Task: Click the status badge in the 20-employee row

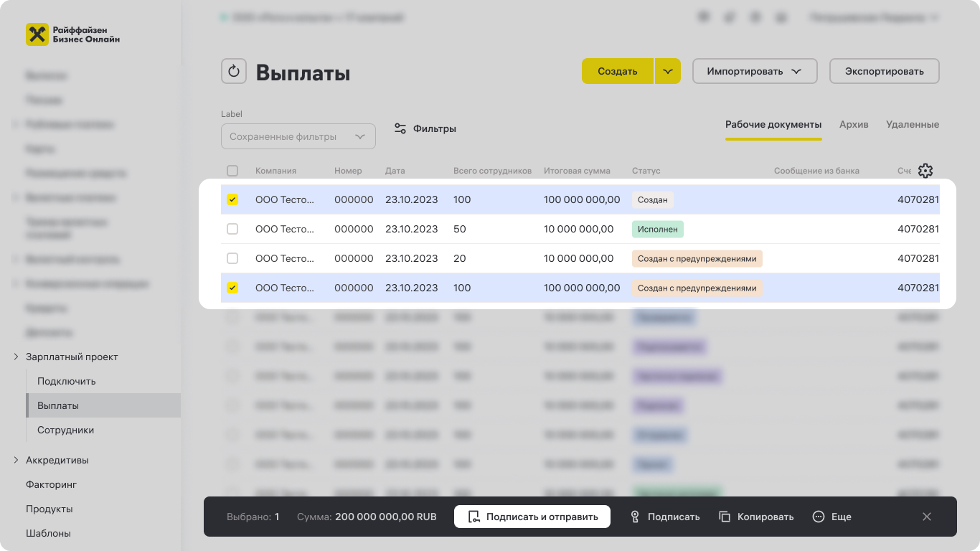Action: [x=697, y=258]
